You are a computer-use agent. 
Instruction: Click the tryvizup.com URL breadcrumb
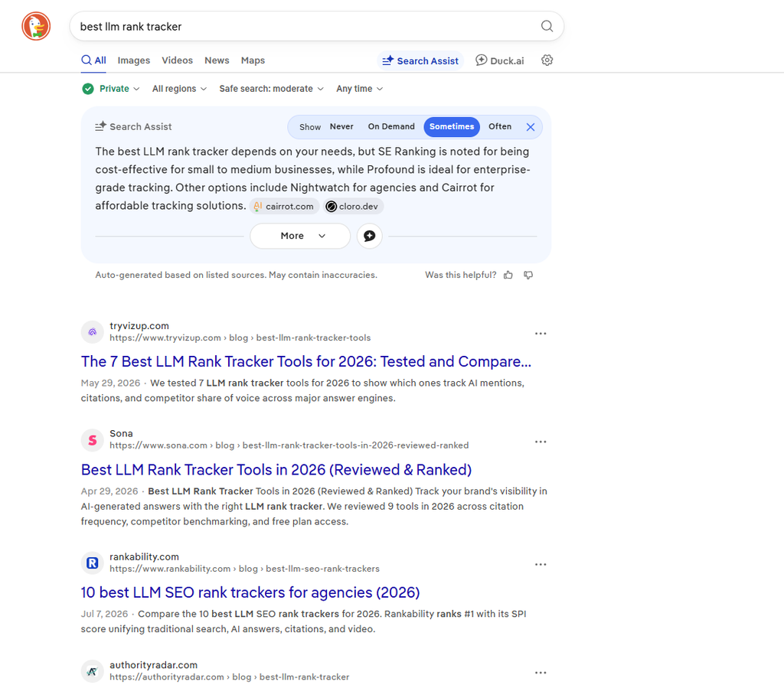point(240,338)
